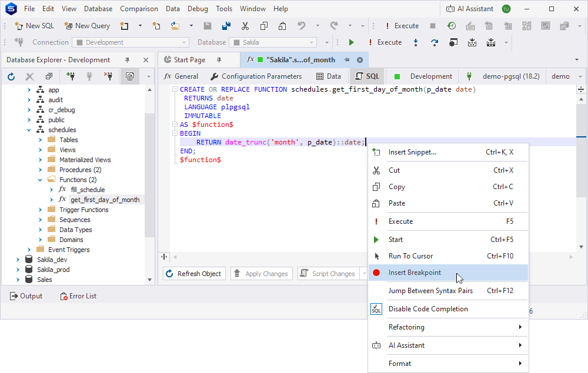This screenshot has height=373, width=588.
Task: Expand the Tables folder
Action: click(x=40, y=140)
